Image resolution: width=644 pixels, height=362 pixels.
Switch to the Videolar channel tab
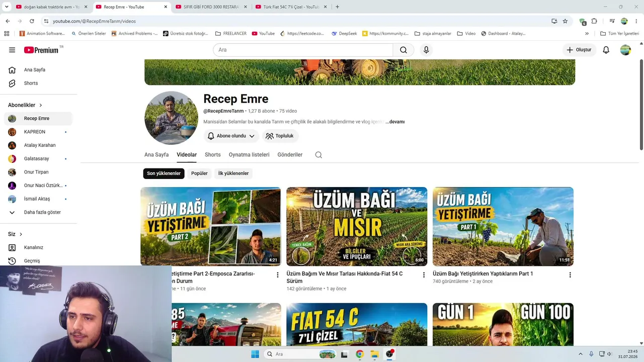(187, 155)
